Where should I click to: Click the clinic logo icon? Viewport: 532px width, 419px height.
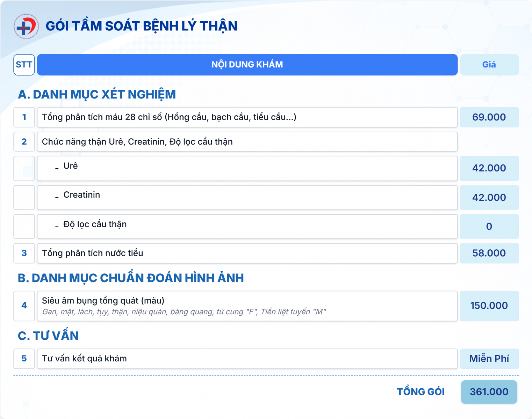(x=26, y=26)
